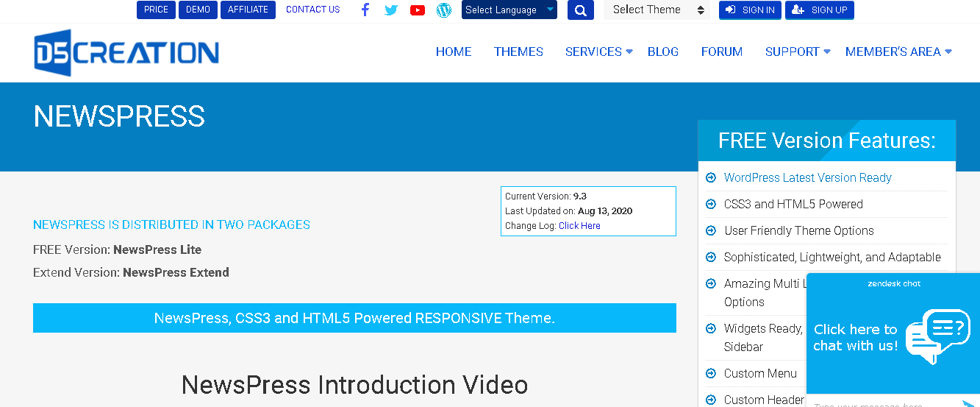Click arrow bullet beside Custom Menu
980x407 pixels.
pos(711,373)
